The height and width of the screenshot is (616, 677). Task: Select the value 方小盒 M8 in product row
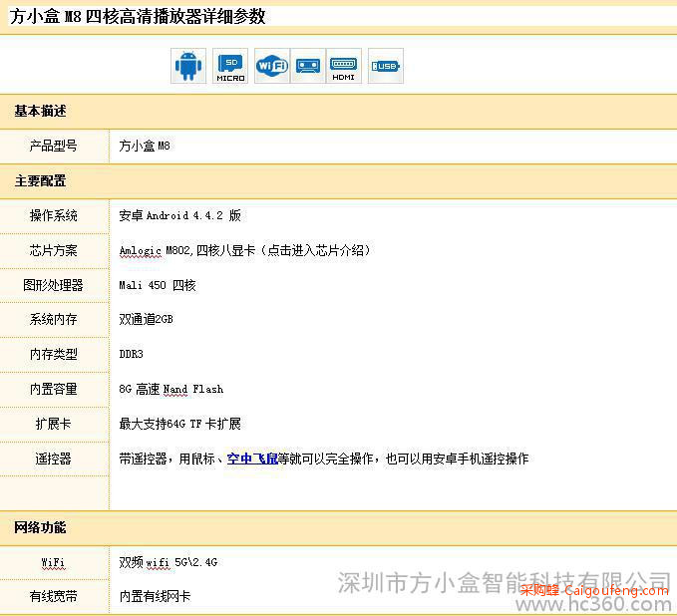[x=145, y=146]
